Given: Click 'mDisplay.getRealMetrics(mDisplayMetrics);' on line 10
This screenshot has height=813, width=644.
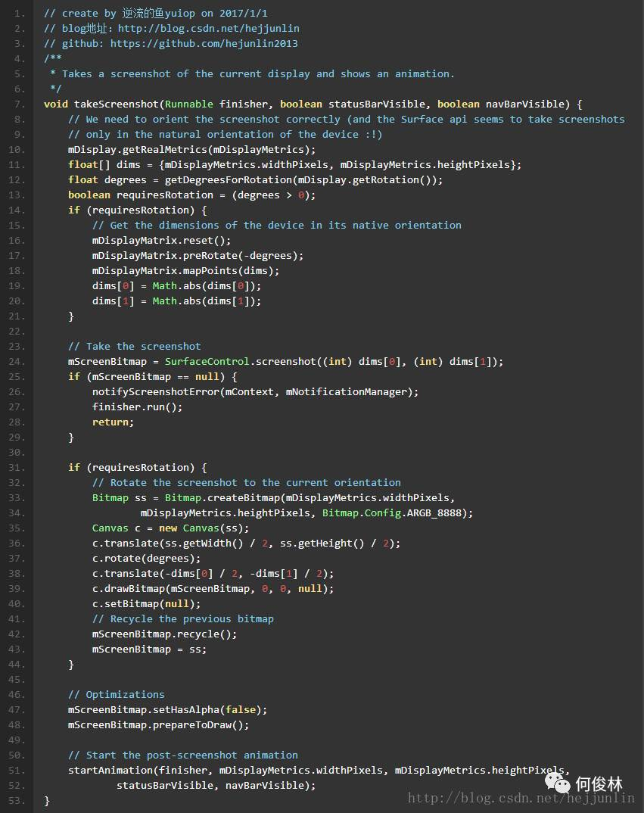Looking at the screenshot, I should (191, 150).
